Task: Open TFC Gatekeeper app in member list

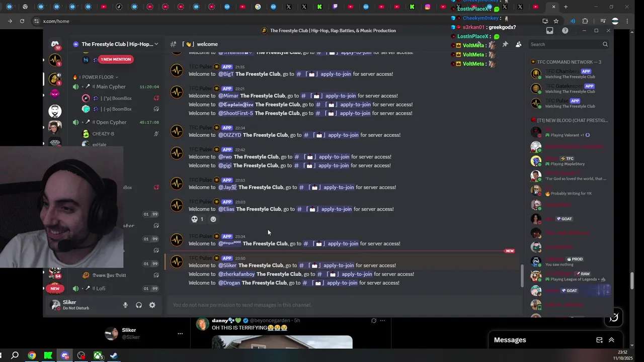Action: [569, 88]
